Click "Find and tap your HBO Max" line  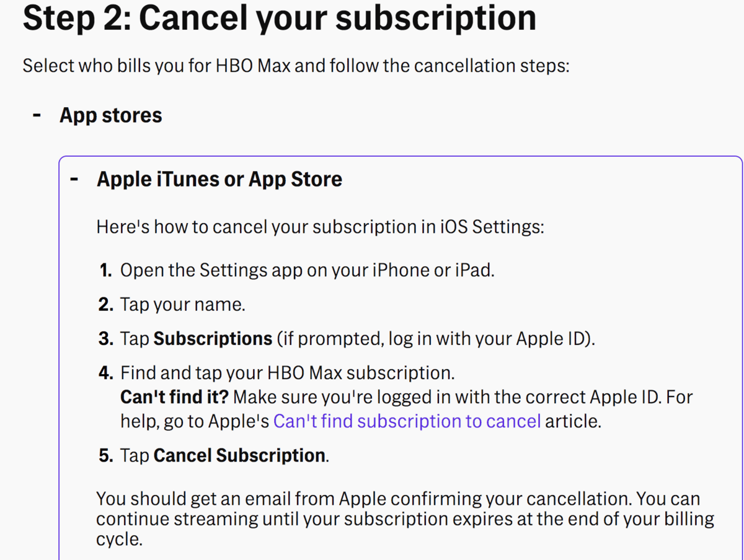pos(288,373)
